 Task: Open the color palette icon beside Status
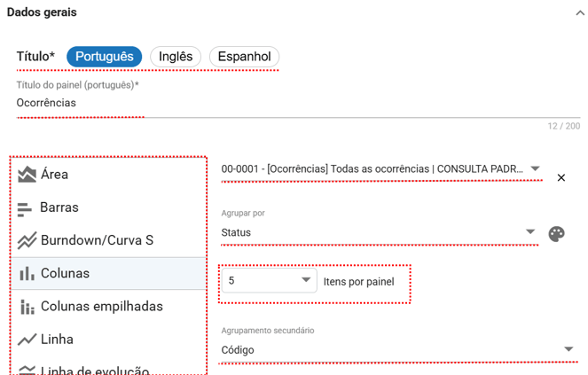pyautogui.click(x=556, y=233)
